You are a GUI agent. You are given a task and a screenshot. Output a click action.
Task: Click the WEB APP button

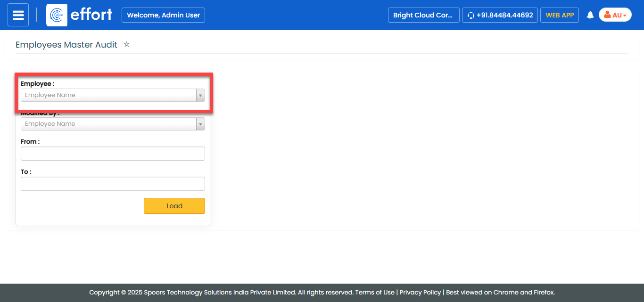(x=560, y=15)
